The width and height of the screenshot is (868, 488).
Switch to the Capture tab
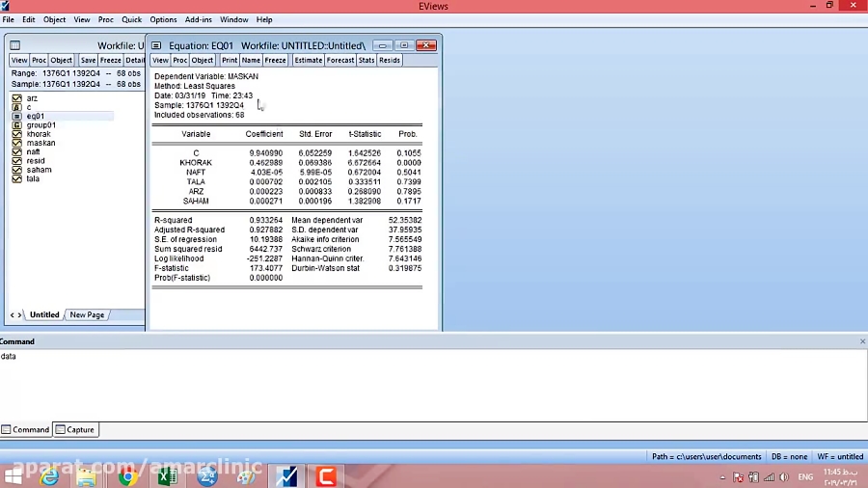tap(75, 430)
